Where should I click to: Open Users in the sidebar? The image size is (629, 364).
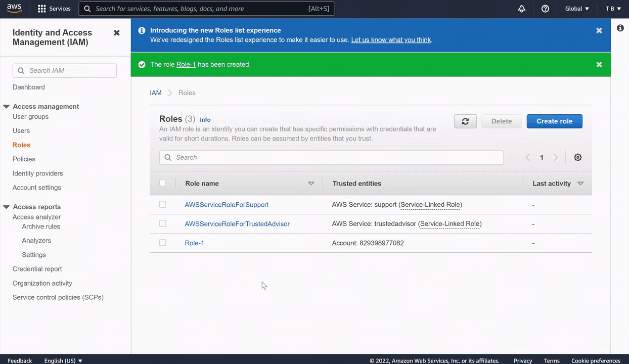click(x=21, y=131)
